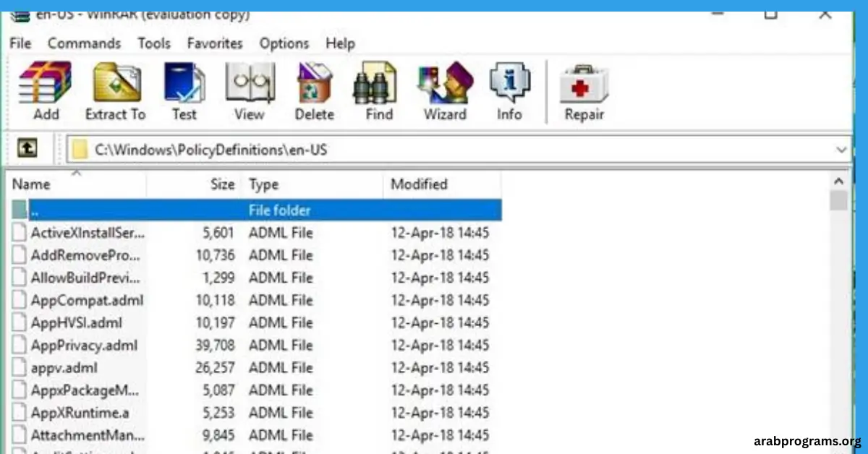Select the AppCompat.adml file name
The height and width of the screenshot is (454, 868).
click(88, 300)
